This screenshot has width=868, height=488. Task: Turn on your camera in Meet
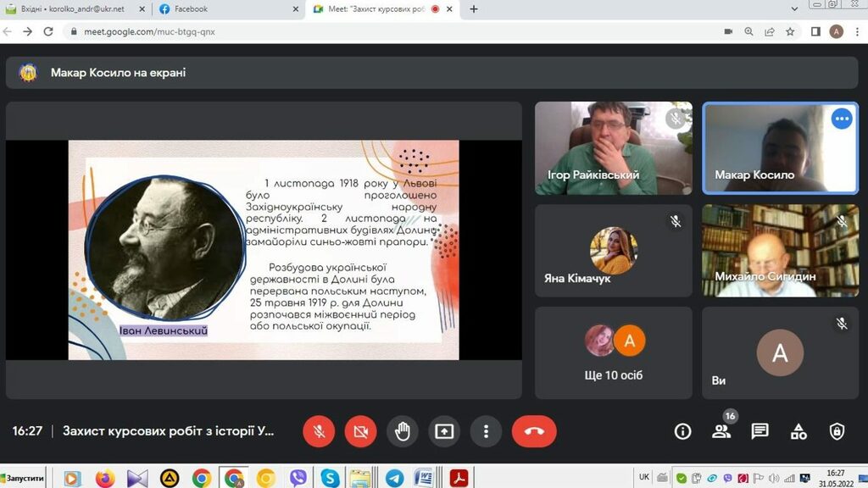tap(360, 431)
